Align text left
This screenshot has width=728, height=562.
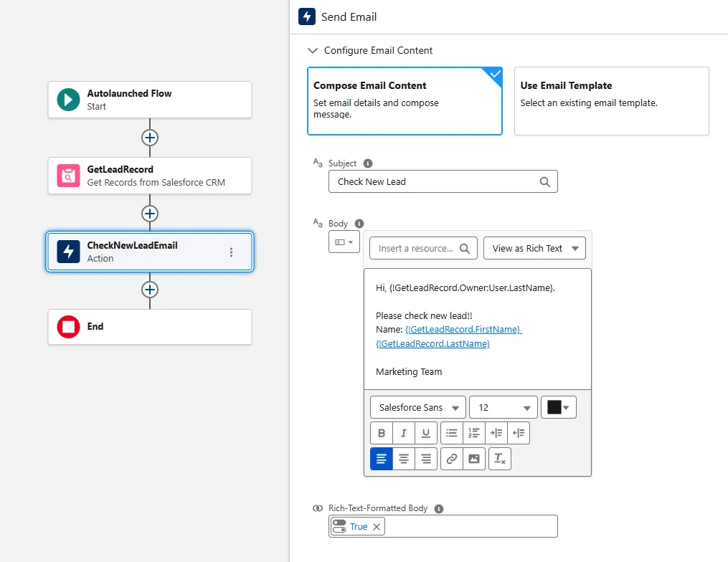[382, 459]
